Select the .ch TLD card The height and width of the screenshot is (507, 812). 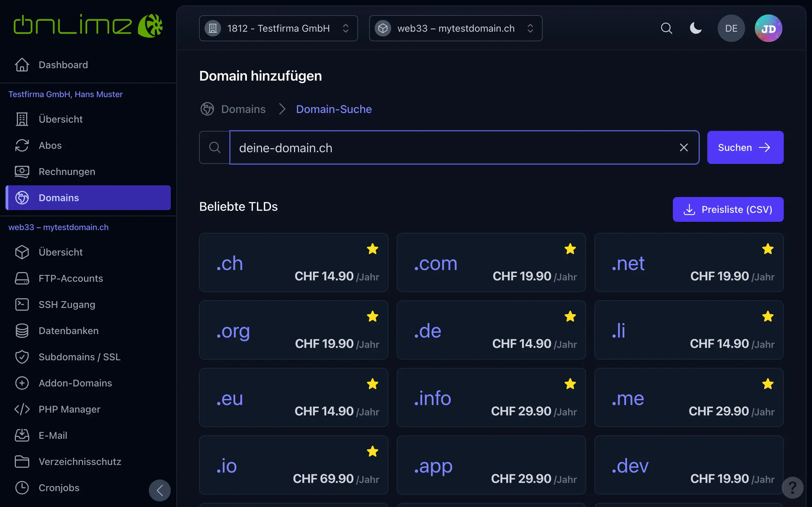[x=293, y=262]
